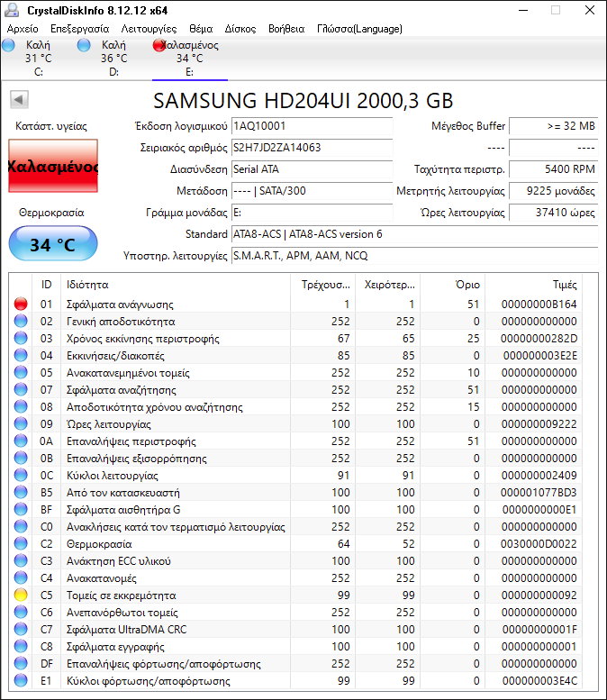Click the Ιδιότητα column header
This screenshot has height=700, width=607.
point(176,285)
